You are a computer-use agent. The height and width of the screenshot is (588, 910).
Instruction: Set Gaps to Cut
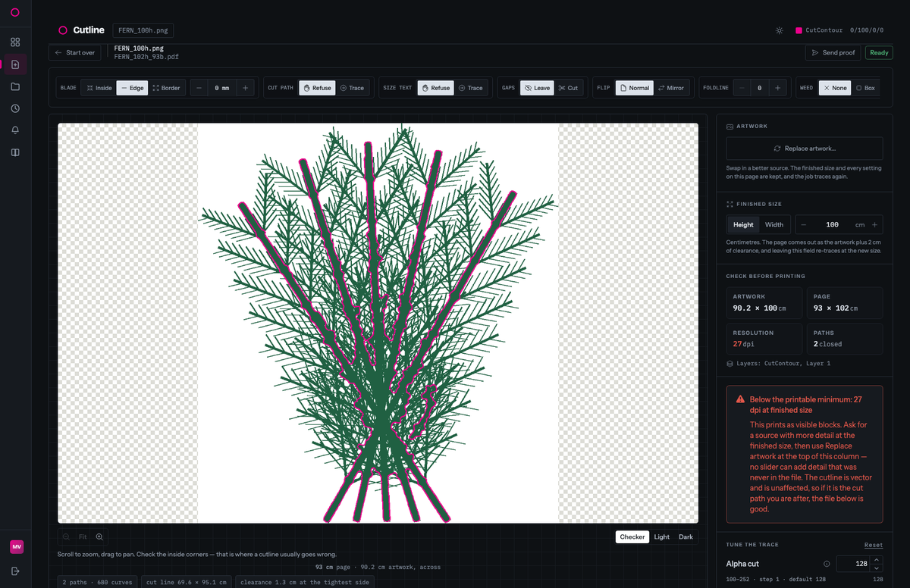568,88
